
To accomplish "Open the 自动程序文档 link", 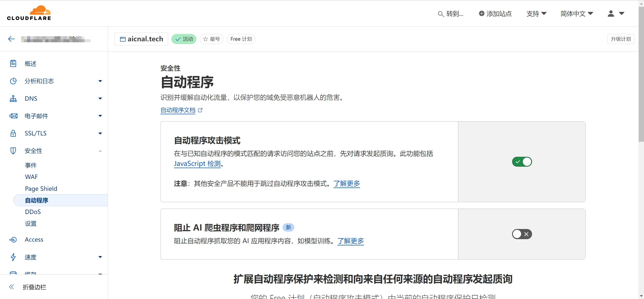I will tap(178, 110).
